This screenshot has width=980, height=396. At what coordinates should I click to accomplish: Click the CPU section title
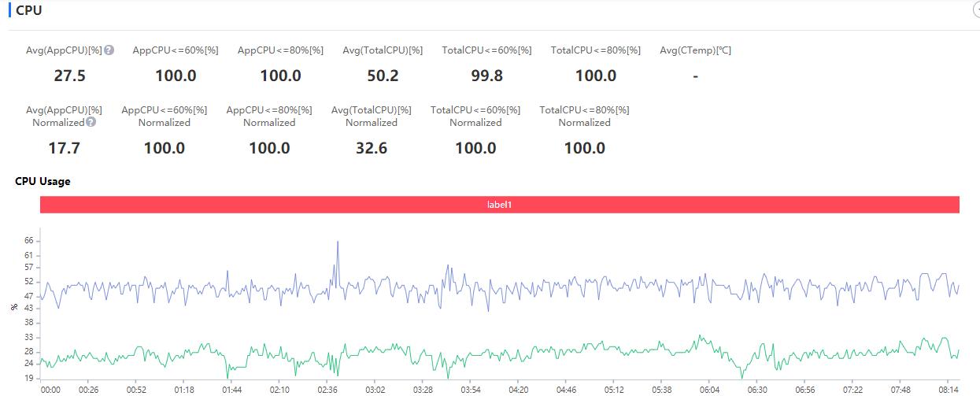tap(29, 11)
